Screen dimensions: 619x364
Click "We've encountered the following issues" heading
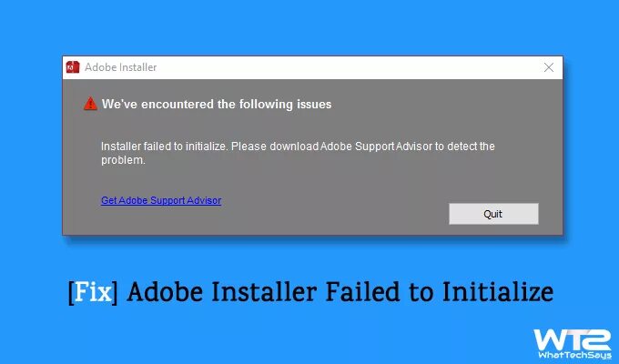[216, 104]
